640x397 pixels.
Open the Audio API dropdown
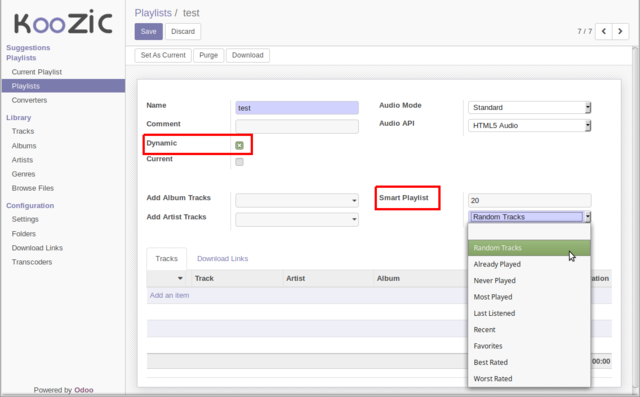click(529, 126)
